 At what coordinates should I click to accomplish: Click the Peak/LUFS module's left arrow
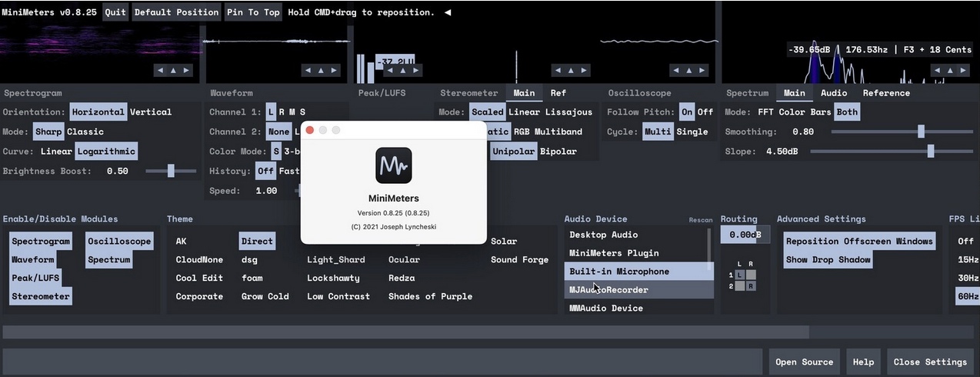[389, 70]
